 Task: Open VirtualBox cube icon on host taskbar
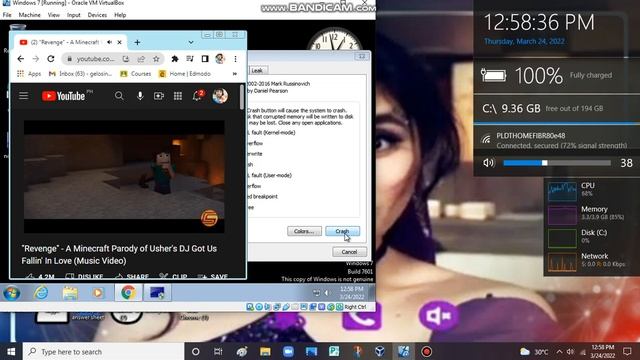click(380, 351)
